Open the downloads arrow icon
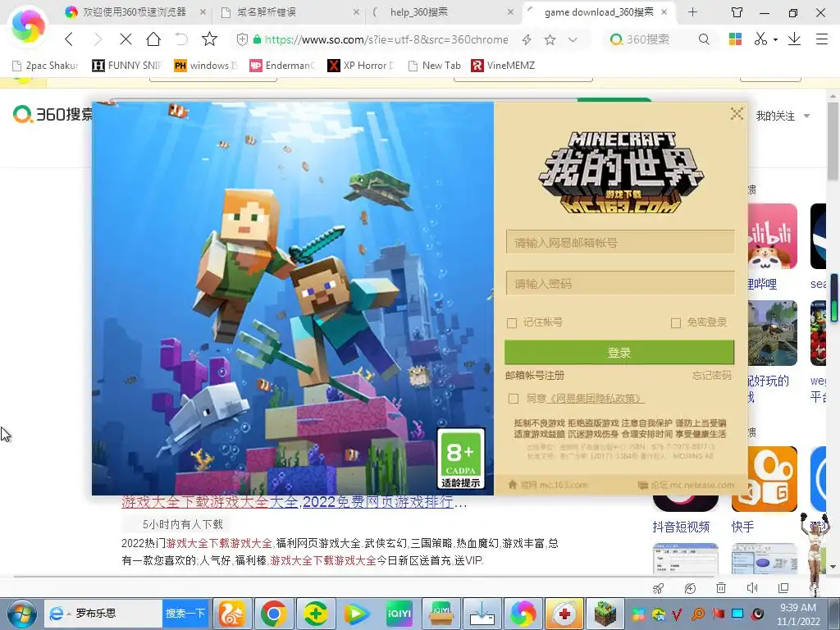This screenshot has height=630, width=840. [x=794, y=39]
